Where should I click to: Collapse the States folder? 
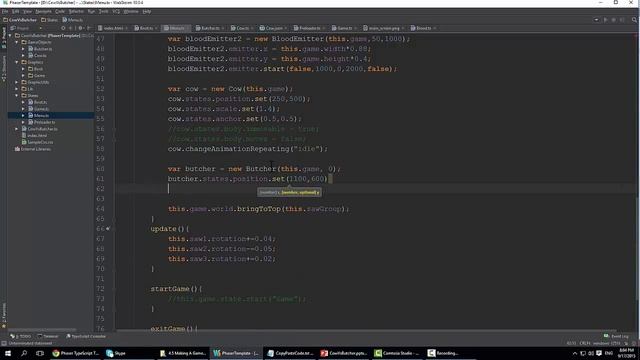pos(17,96)
